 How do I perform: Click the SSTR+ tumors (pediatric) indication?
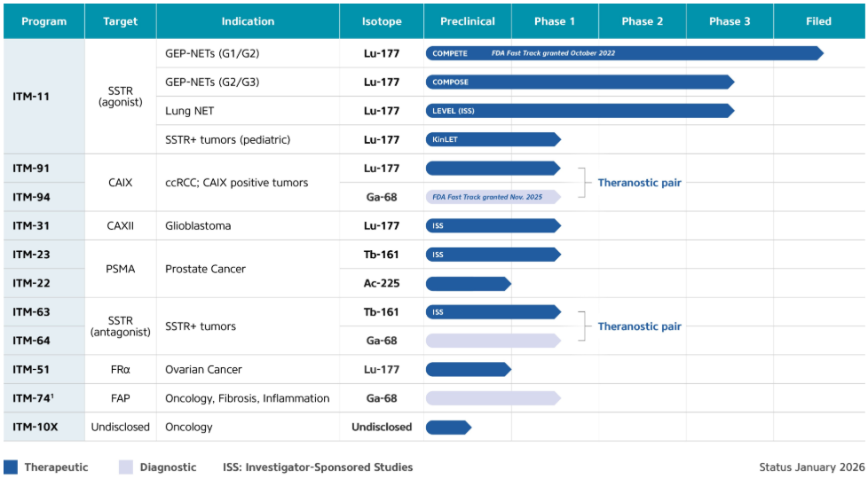coord(227,139)
